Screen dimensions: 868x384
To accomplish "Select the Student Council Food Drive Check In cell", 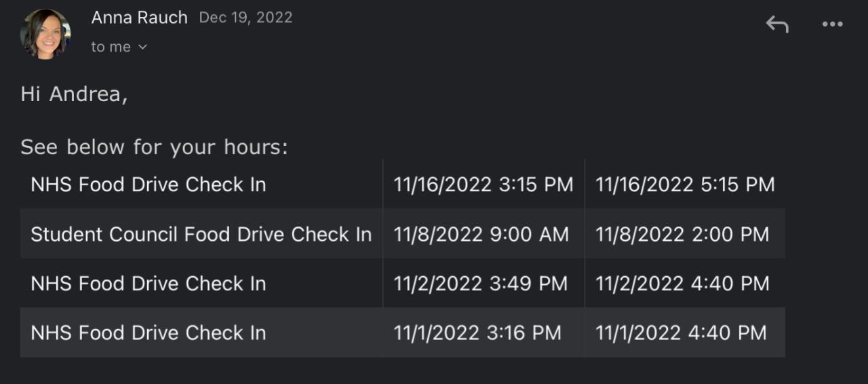I will [201, 234].
